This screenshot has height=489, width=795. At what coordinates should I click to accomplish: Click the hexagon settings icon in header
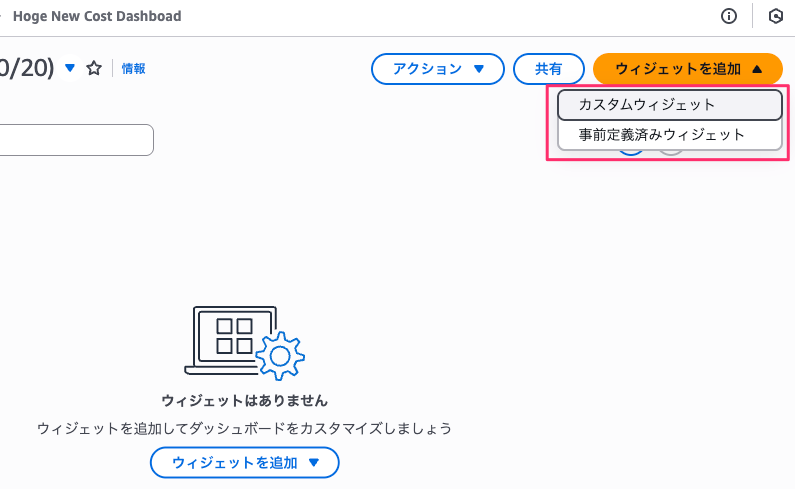pyautogui.click(x=776, y=16)
